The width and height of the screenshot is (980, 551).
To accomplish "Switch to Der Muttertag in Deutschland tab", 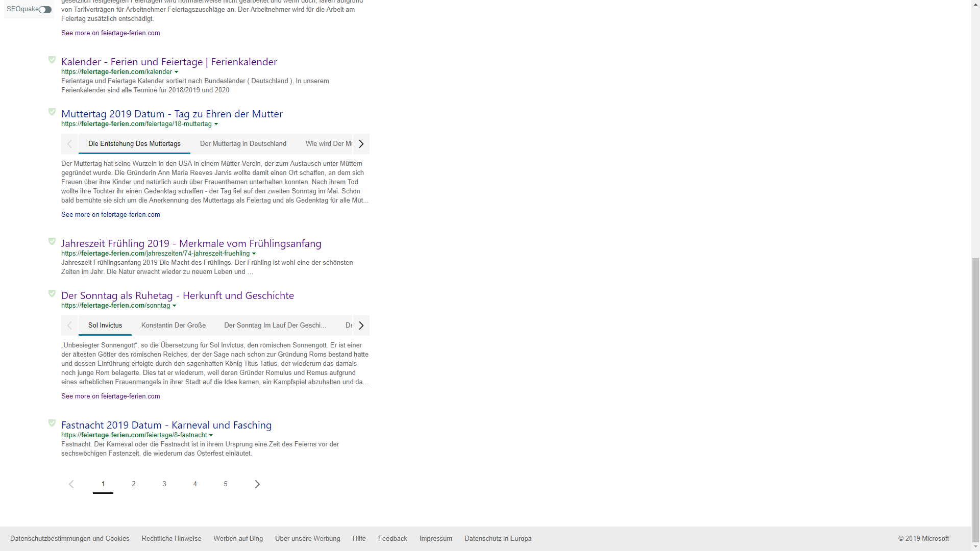I will coord(243,144).
